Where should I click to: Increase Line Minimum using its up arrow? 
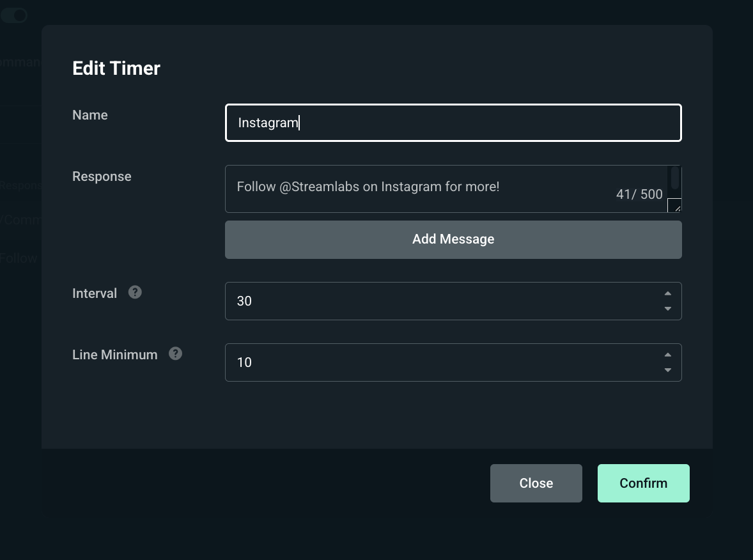point(667,354)
